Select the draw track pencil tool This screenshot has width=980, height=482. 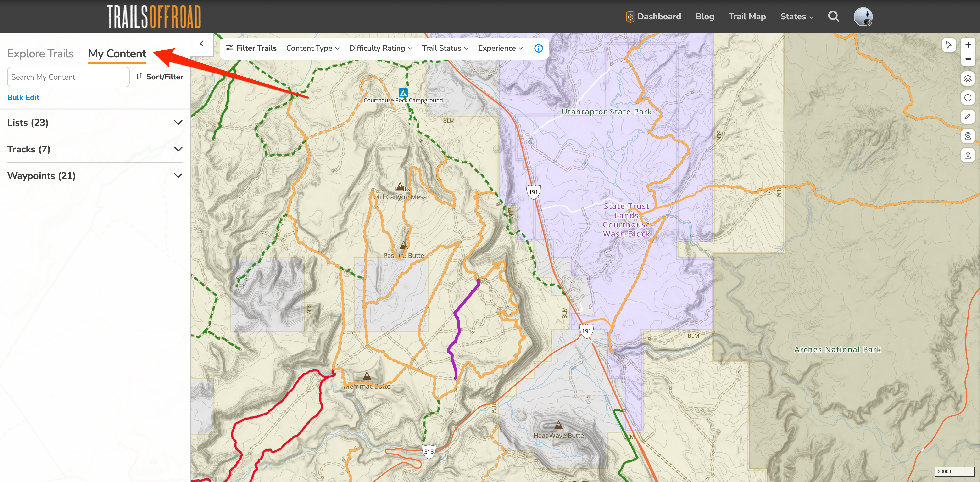[968, 117]
